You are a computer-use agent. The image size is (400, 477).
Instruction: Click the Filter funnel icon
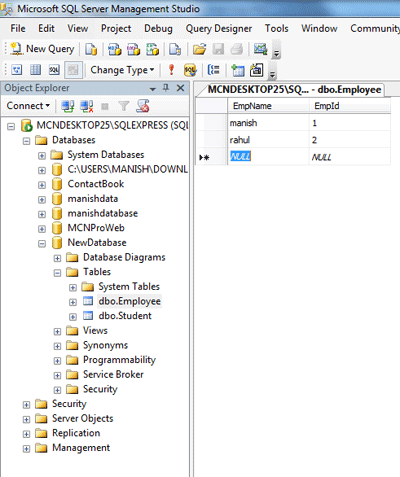click(124, 106)
